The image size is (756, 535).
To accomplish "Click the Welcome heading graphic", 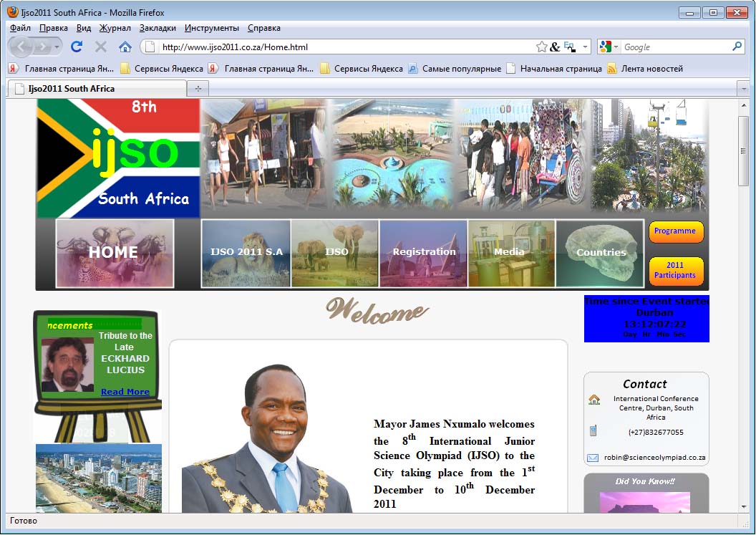I will [377, 310].
